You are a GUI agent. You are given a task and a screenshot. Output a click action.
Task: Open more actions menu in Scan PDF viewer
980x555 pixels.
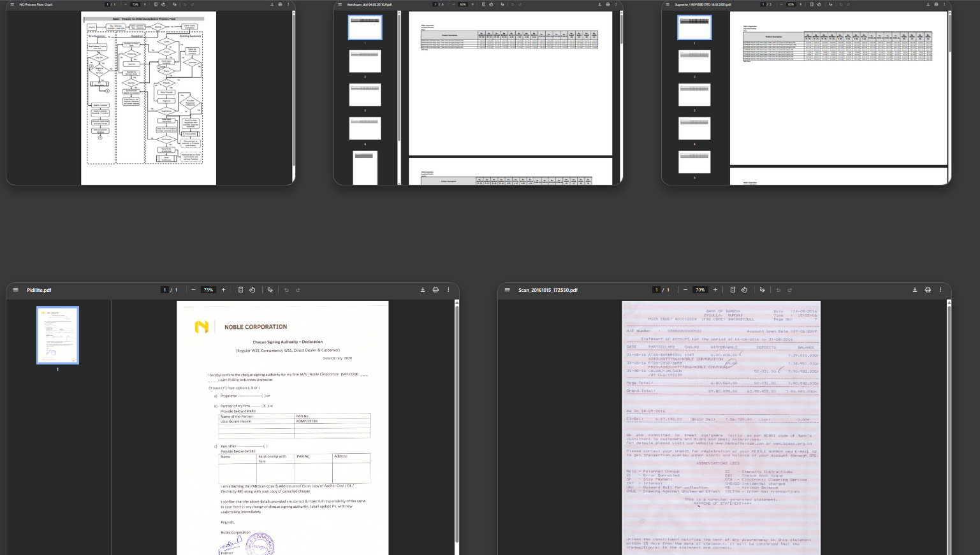(940, 290)
